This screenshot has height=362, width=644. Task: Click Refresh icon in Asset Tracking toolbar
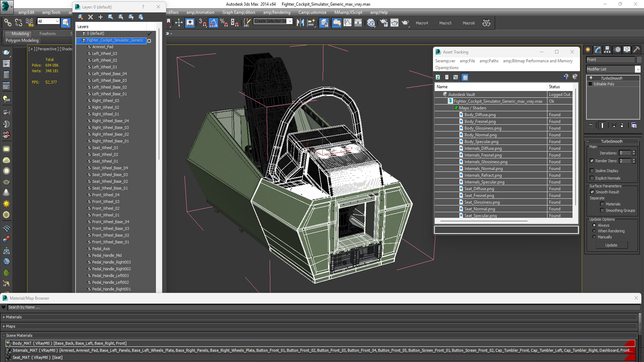pyautogui.click(x=438, y=77)
